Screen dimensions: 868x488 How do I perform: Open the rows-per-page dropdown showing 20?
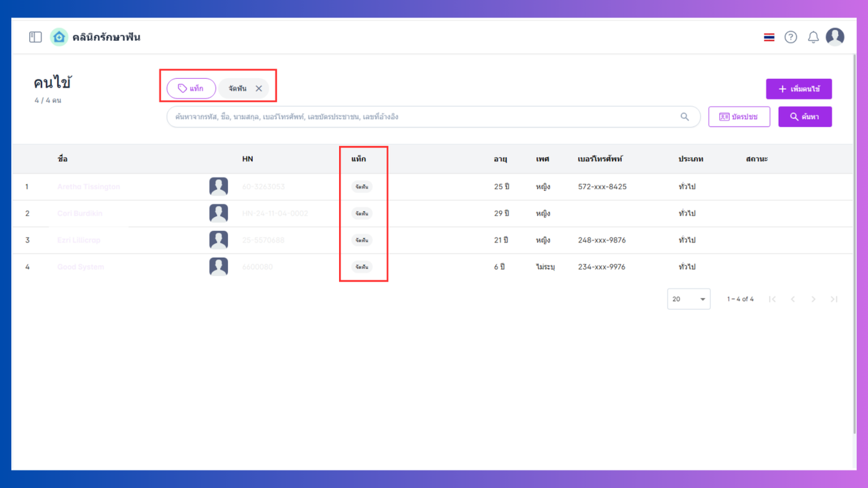click(689, 299)
